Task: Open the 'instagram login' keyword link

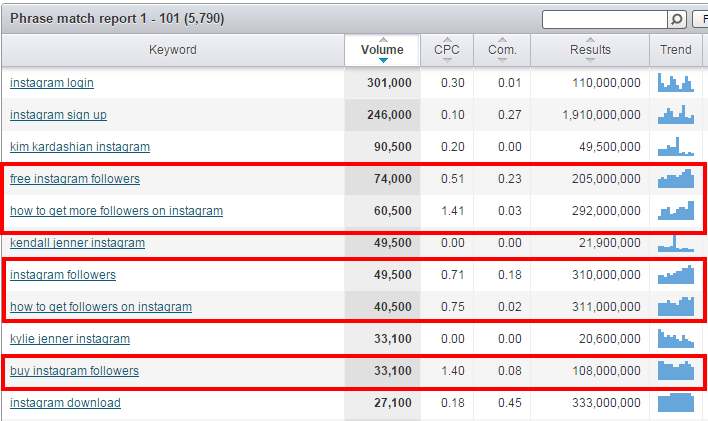Action: (52, 83)
